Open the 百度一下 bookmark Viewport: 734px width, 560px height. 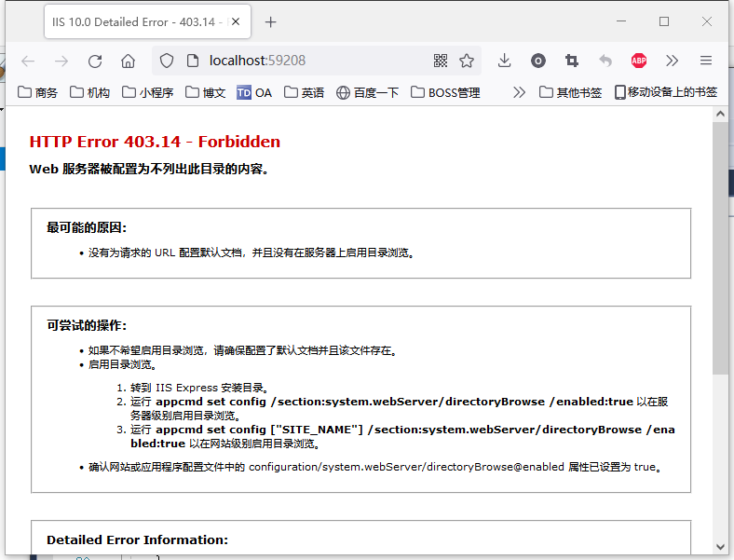368,92
